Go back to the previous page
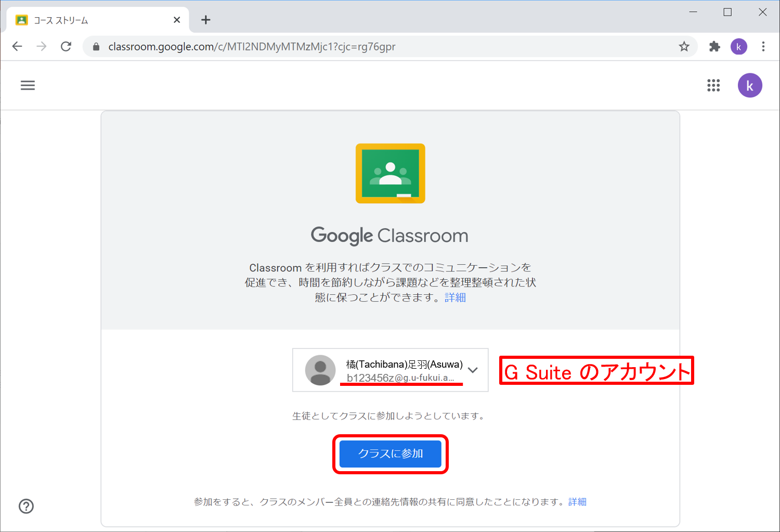The width and height of the screenshot is (780, 532). pos(17,46)
